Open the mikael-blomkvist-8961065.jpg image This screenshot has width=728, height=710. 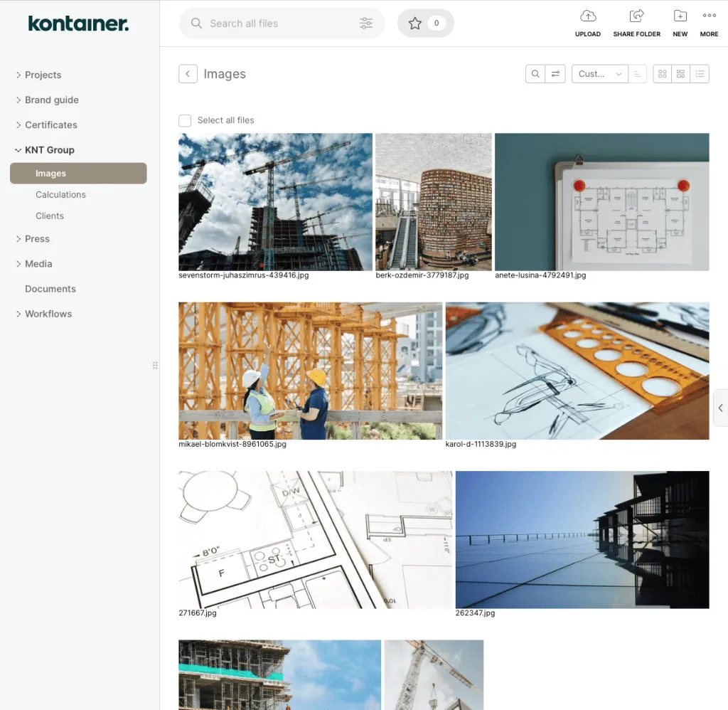pos(310,371)
